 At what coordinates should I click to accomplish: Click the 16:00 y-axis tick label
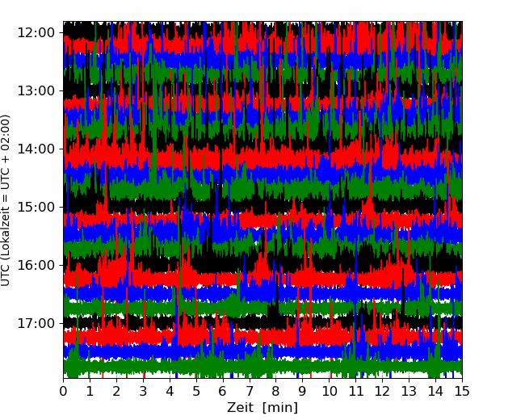click(x=36, y=265)
